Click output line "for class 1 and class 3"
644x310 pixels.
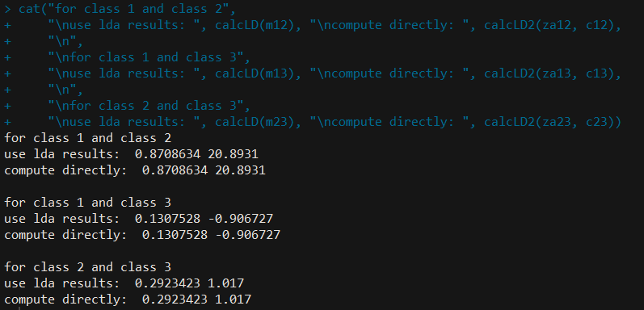[x=87, y=203]
